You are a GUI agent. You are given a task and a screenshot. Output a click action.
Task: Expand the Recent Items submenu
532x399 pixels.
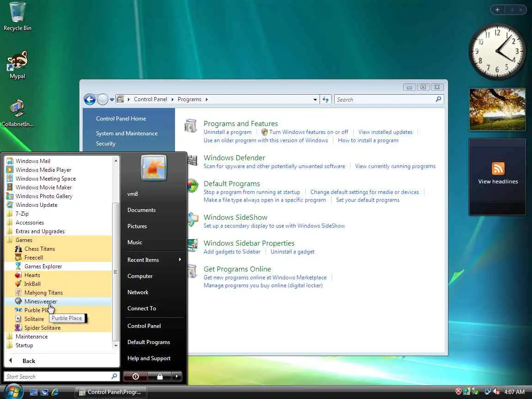pyautogui.click(x=154, y=260)
